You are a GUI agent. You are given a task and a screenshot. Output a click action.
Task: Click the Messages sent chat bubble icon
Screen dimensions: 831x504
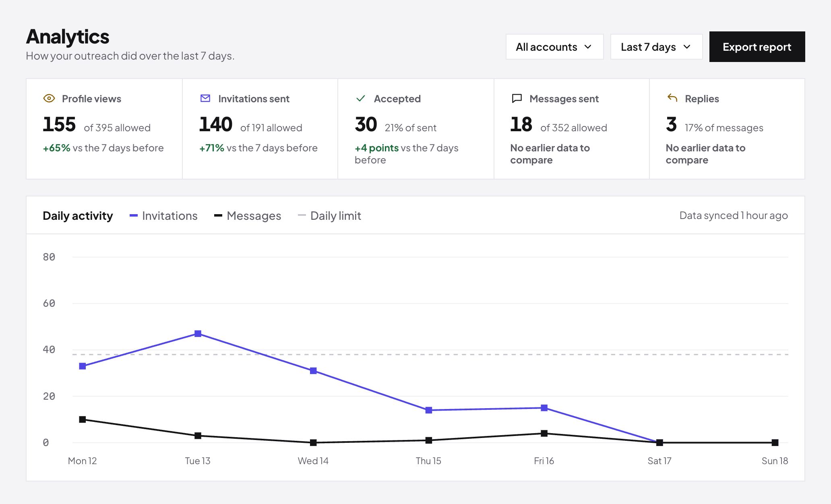click(x=517, y=98)
